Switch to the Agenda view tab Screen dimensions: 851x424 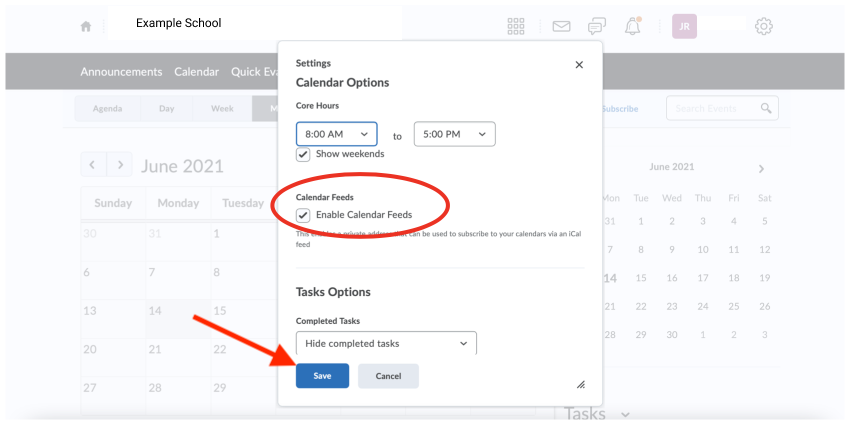point(107,109)
